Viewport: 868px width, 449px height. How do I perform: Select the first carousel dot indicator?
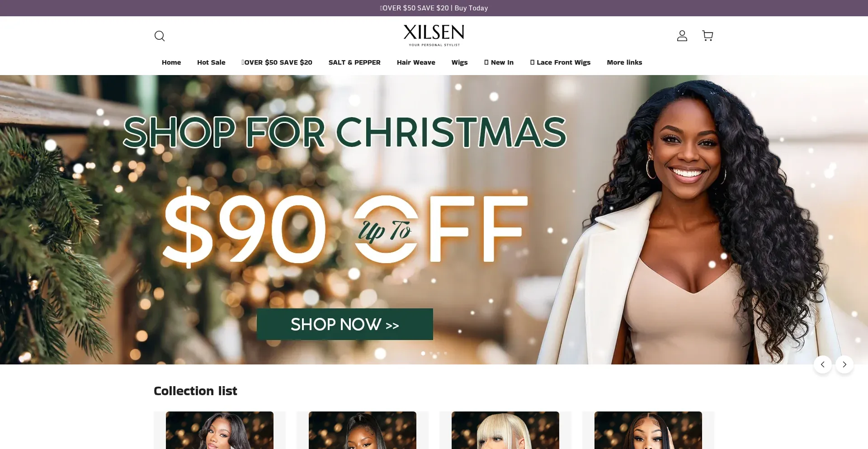click(423, 353)
